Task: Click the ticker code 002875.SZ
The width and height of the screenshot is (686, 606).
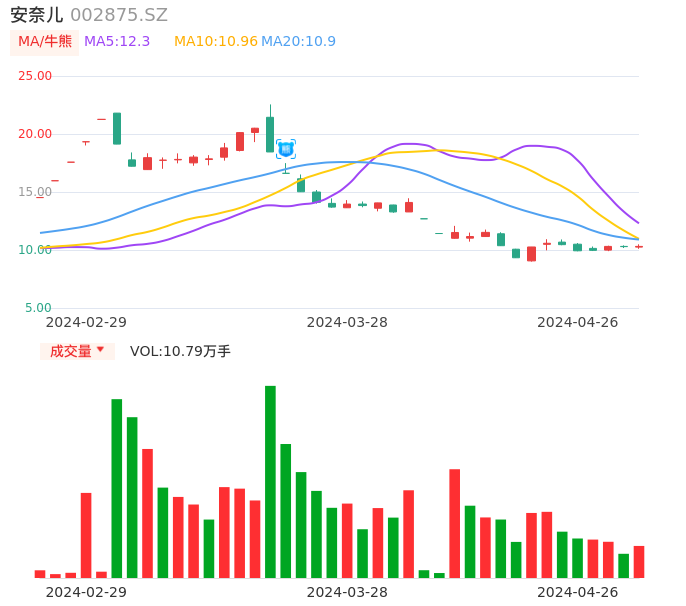Action: tap(119, 15)
